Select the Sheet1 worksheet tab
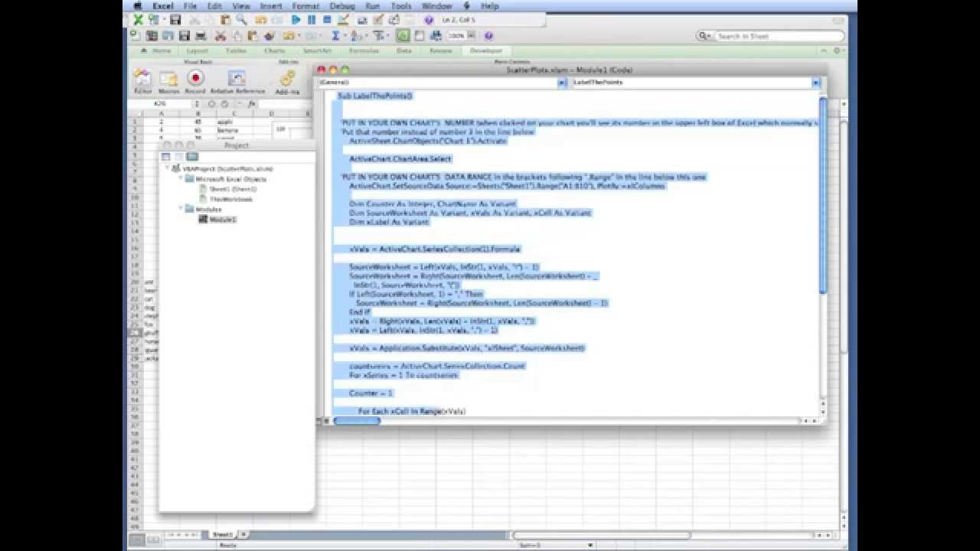Viewport: 980px width, 551px height. click(x=222, y=534)
